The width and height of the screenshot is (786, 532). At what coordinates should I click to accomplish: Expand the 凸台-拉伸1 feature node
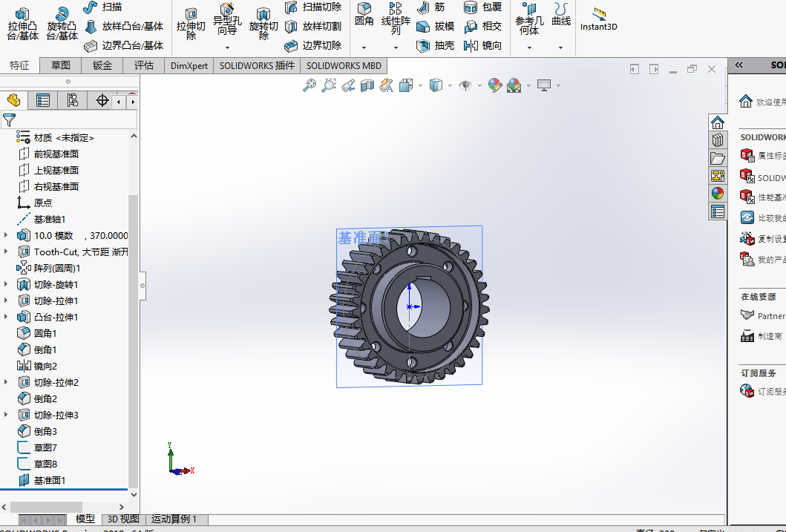pyautogui.click(x=6, y=317)
